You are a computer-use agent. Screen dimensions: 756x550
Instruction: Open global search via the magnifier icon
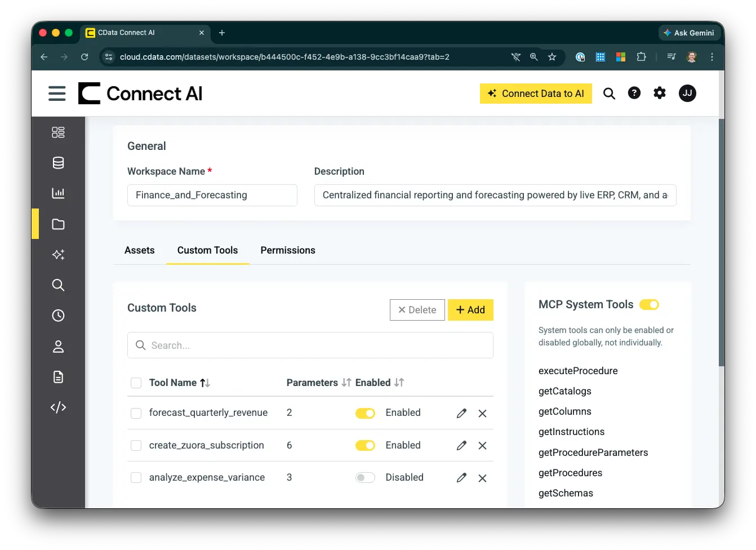pos(609,93)
